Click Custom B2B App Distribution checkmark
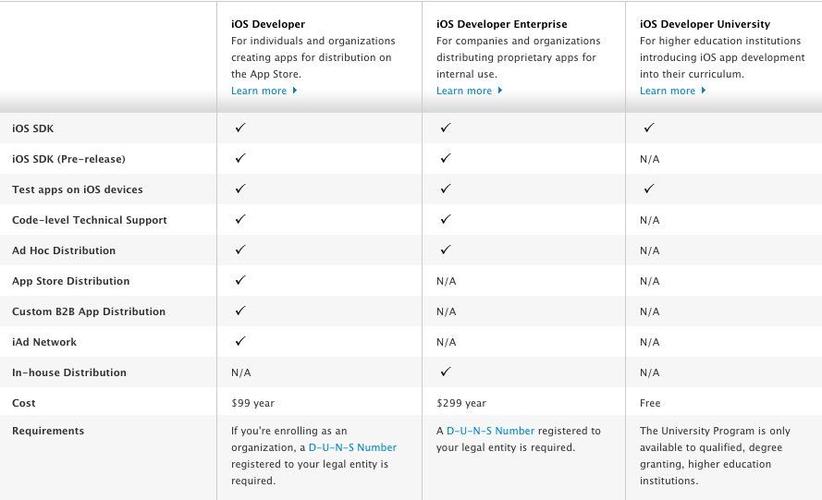 240,310
